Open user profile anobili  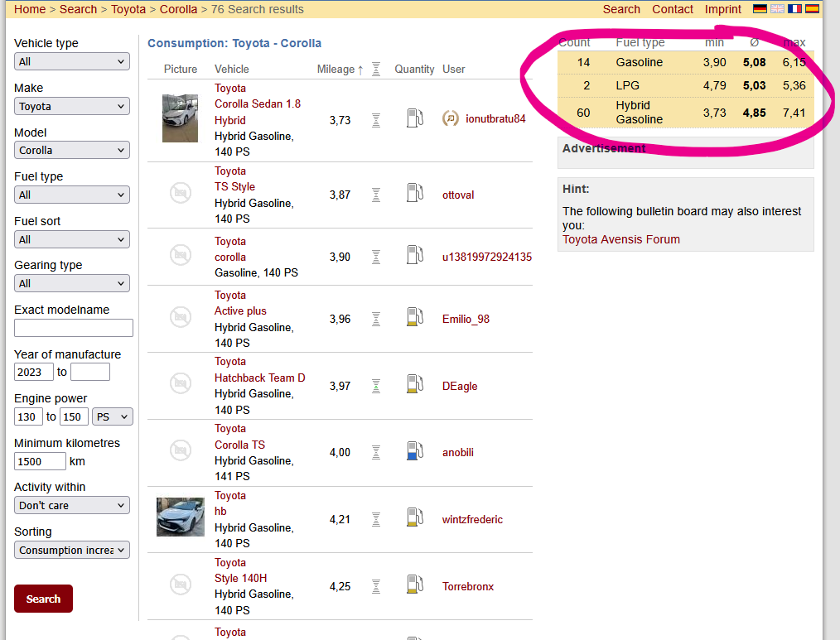coord(458,453)
